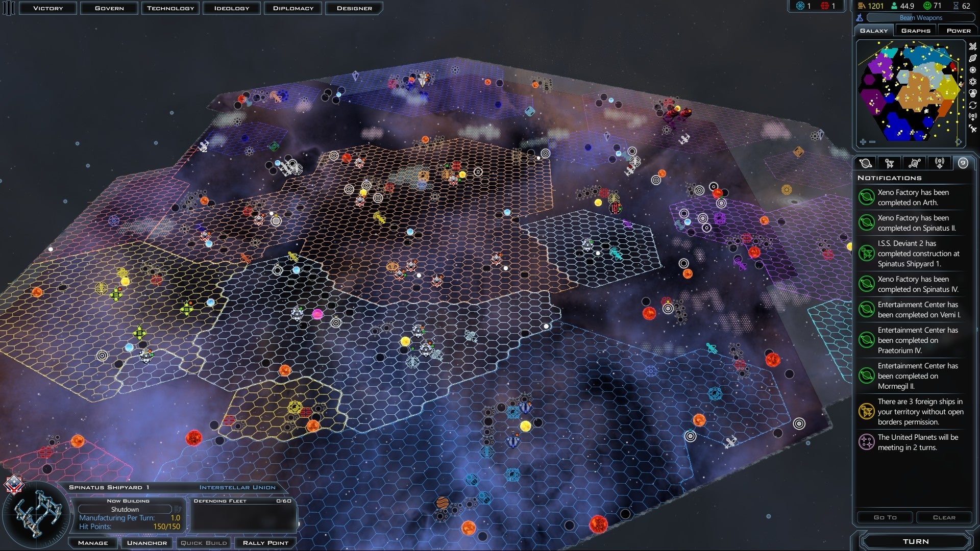Image resolution: width=980 pixels, height=551 pixels.
Task: Click the Interstellar Union faction emblem
Action: [x=14, y=485]
